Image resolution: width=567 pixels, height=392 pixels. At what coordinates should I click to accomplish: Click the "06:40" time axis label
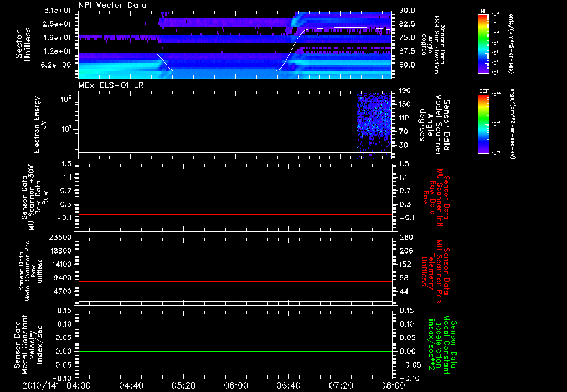tap(288, 385)
